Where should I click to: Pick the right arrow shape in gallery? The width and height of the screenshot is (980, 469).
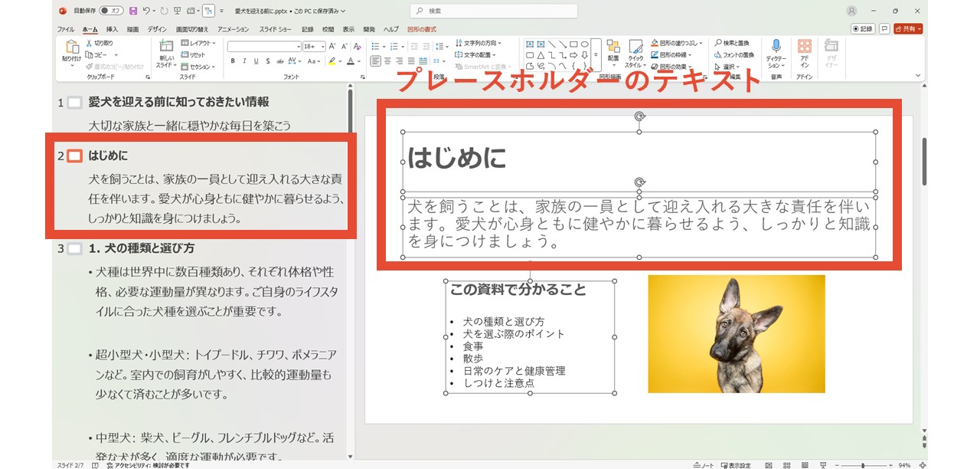pos(573,55)
